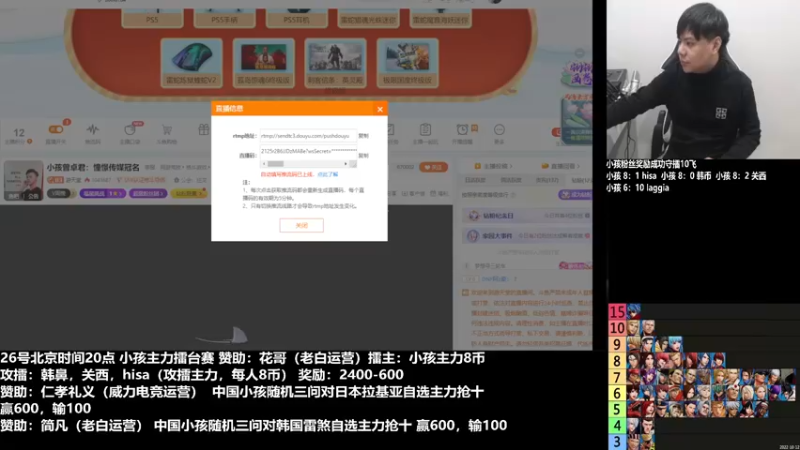The height and width of the screenshot is (450, 800).
Task: Switch to the 日贡献 ranking tab
Action: pyautogui.click(x=475, y=180)
